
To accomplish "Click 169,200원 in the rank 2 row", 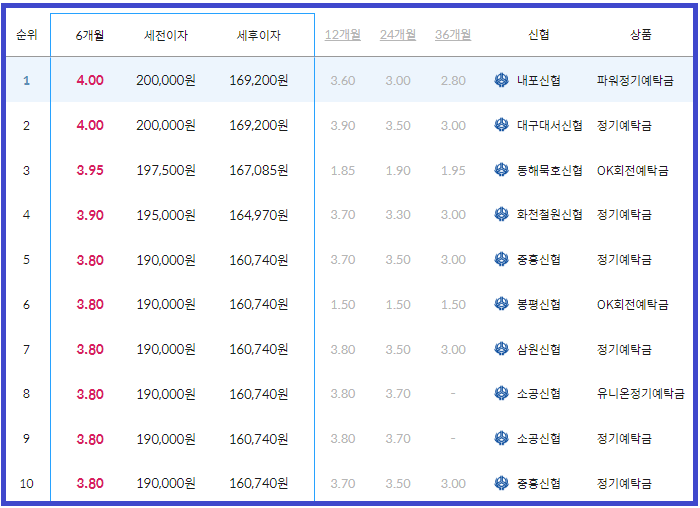I will 258,125.
